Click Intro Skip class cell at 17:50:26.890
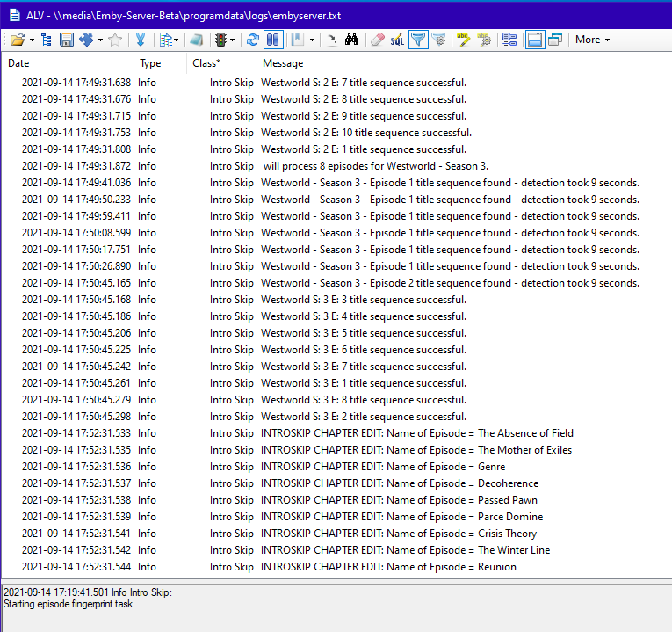Image resolution: width=672 pixels, height=632 pixels. pyautogui.click(x=231, y=266)
